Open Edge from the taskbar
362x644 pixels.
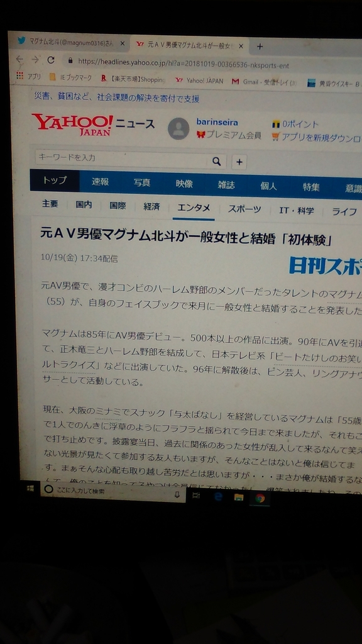pyautogui.click(x=218, y=497)
